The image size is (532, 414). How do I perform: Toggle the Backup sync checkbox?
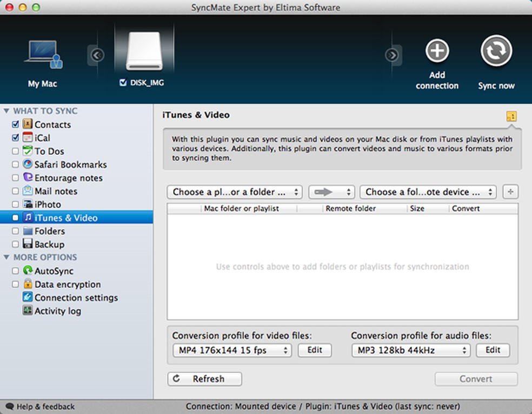click(x=16, y=244)
